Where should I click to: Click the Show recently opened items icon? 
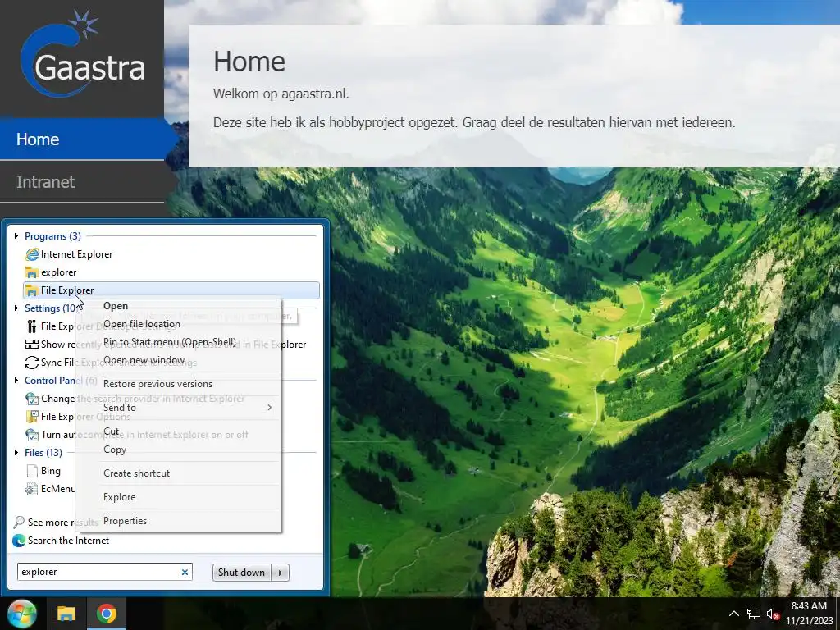32,345
